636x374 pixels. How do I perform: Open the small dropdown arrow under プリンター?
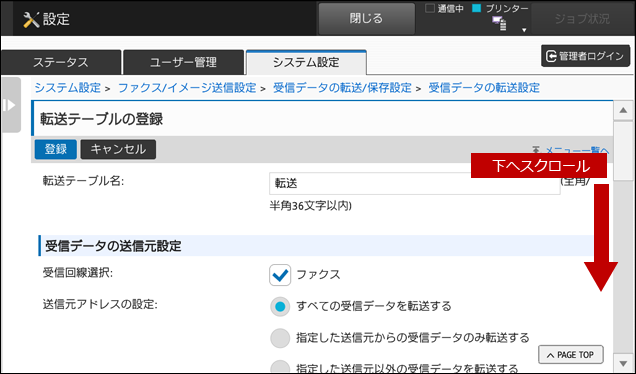(x=524, y=30)
